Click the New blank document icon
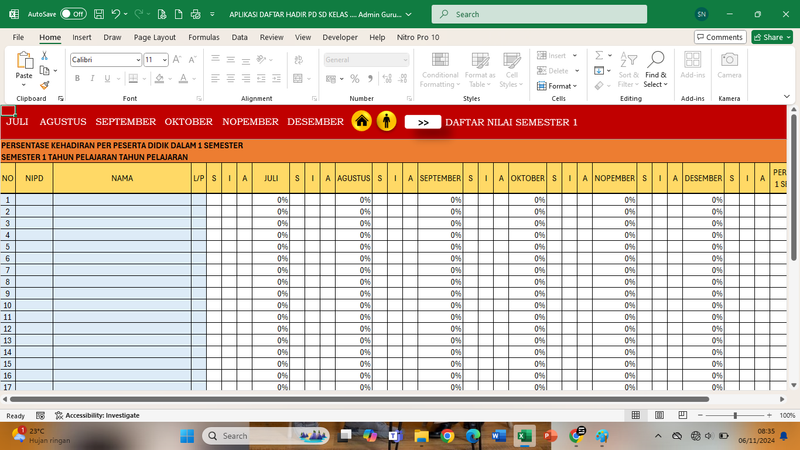800x450 pixels. pos(179,14)
